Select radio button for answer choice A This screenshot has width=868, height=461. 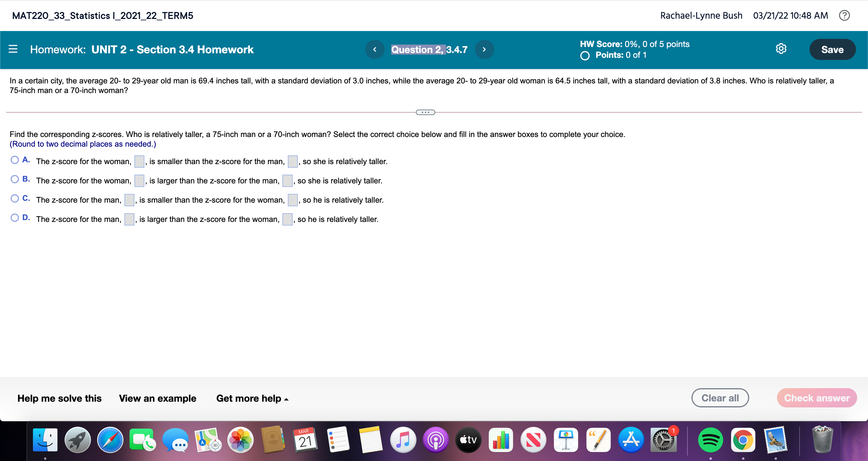click(x=14, y=160)
